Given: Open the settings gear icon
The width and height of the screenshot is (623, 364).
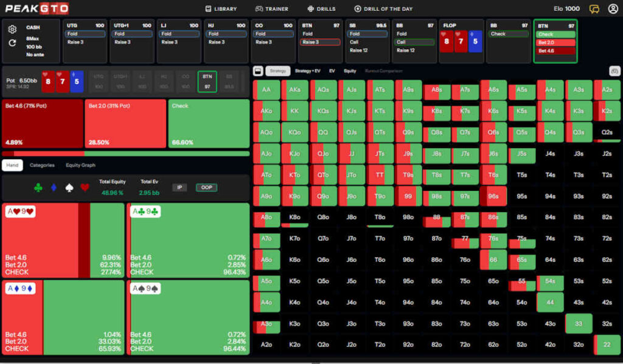Looking at the screenshot, I should tap(12, 29).
